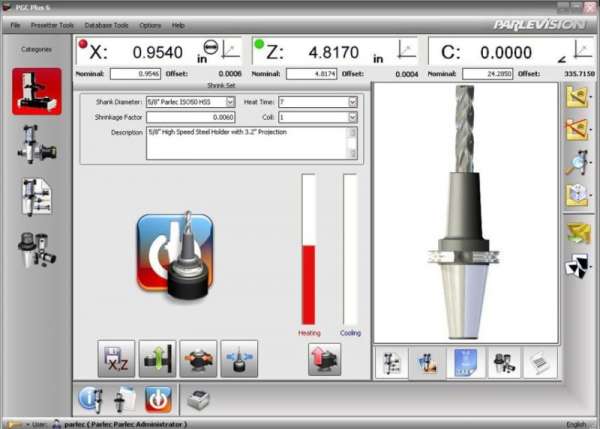The width and height of the screenshot is (600, 429).
Task: Toggle the Z axis green indicator
Action: click(x=259, y=44)
